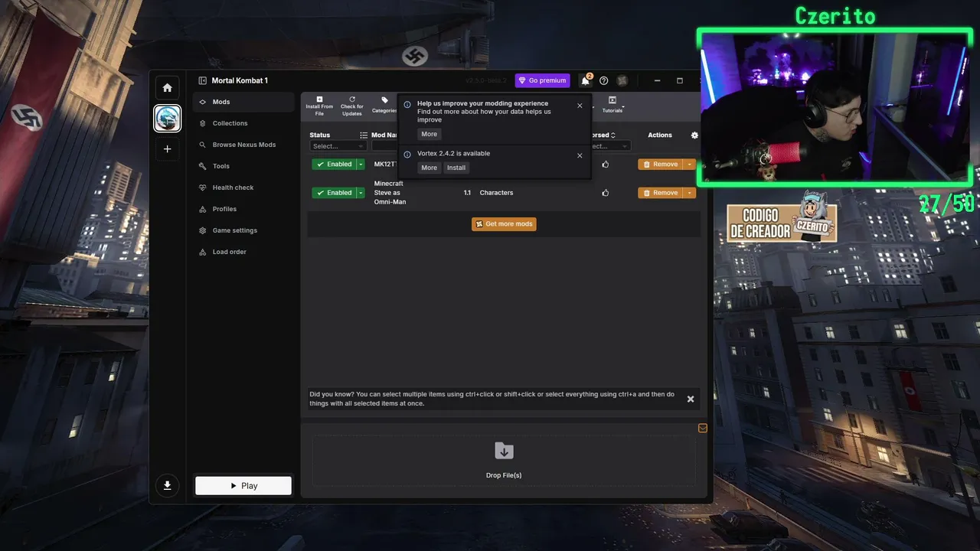The width and height of the screenshot is (980, 551).
Task: Click the Characters category cell
Action: coord(496,193)
